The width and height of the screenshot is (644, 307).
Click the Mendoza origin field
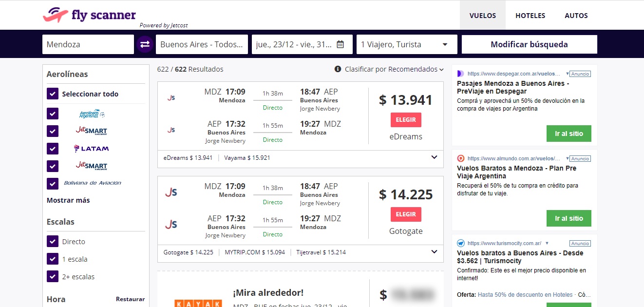tap(88, 44)
